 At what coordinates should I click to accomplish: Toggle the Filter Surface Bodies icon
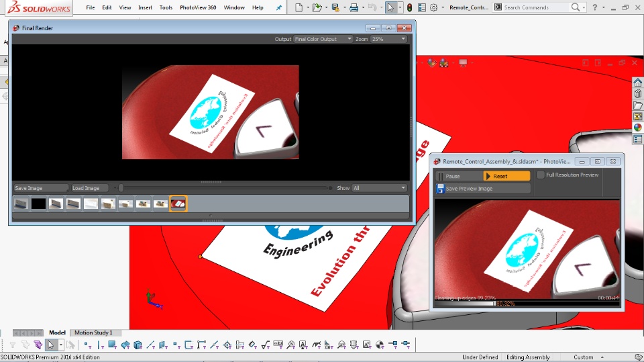[125, 345]
